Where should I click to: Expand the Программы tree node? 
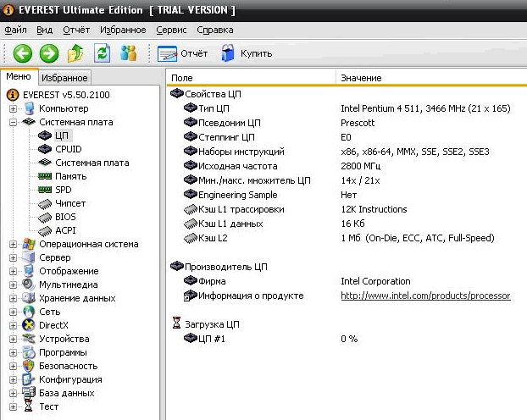(x=13, y=352)
